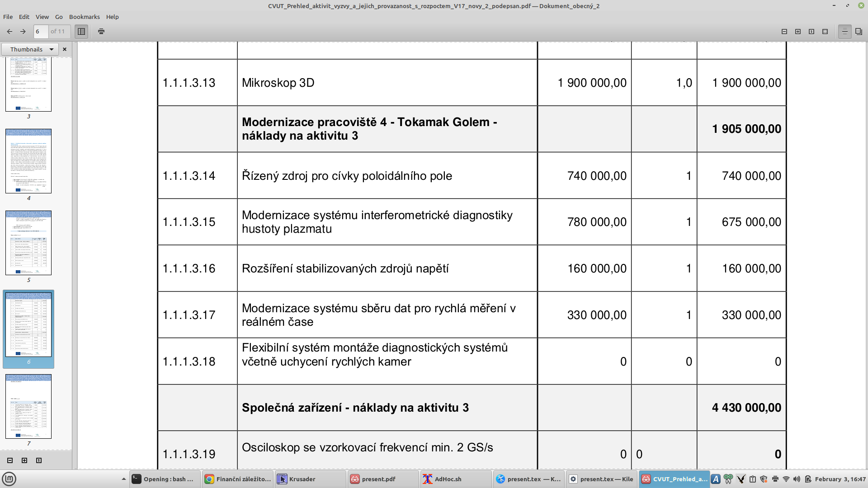Image resolution: width=868 pixels, height=488 pixels.
Task: Go to the next page with forward arrow
Action: tap(23, 32)
